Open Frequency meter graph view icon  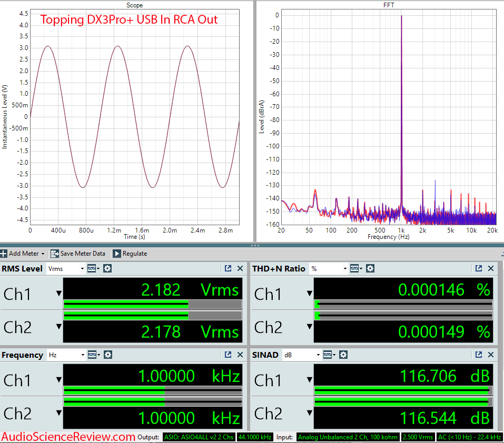tap(94, 355)
